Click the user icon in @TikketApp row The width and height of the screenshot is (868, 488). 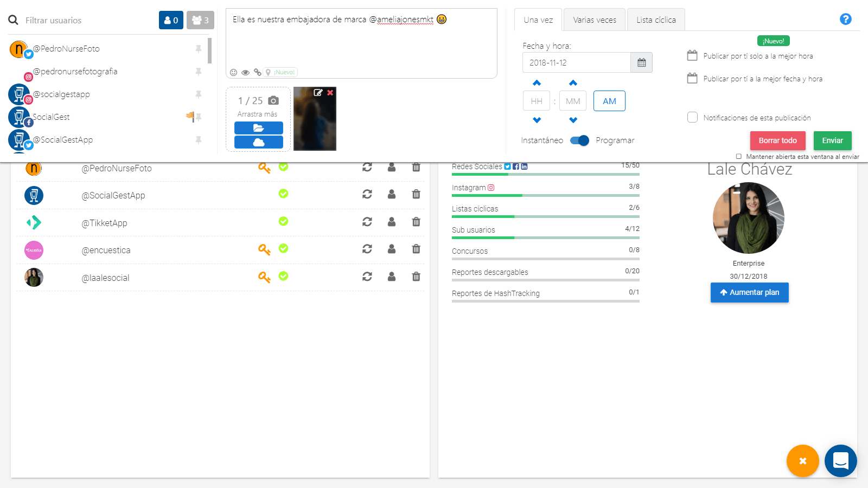tap(392, 222)
